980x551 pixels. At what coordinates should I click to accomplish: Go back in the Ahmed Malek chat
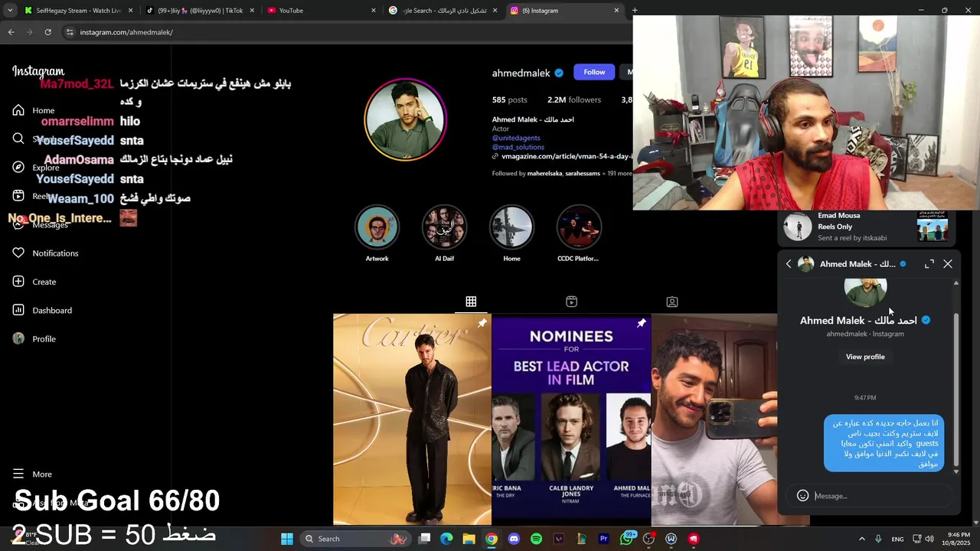[x=789, y=264]
